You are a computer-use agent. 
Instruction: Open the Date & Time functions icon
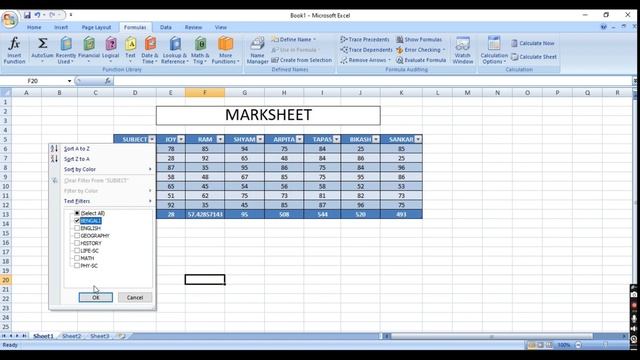[150, 43]
